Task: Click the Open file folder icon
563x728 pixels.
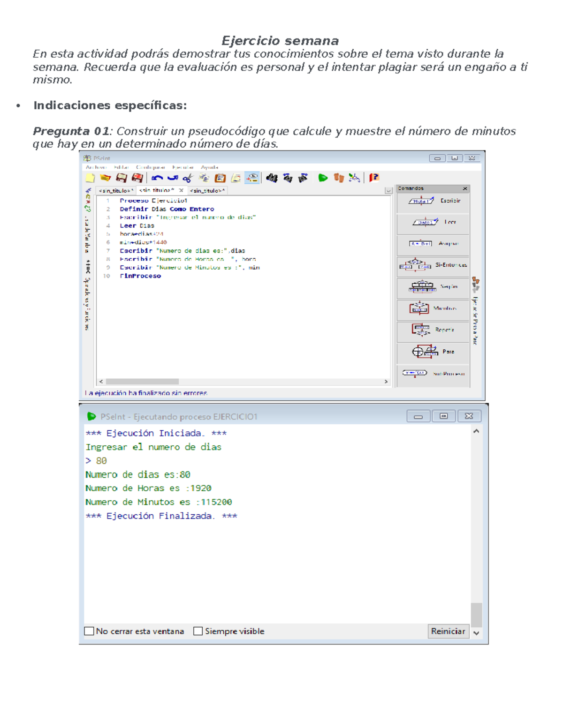Action: pos(105,178)
